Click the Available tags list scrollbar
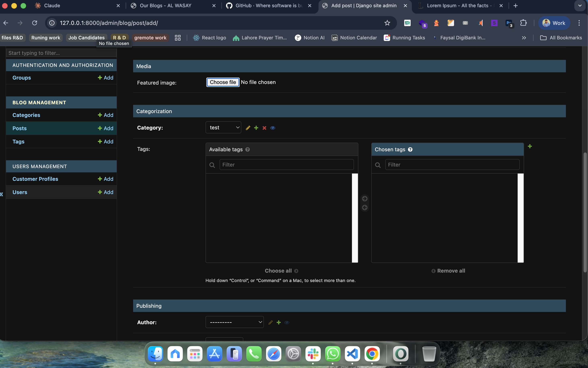This screenshot has height=368, width=588. (355, 218)
